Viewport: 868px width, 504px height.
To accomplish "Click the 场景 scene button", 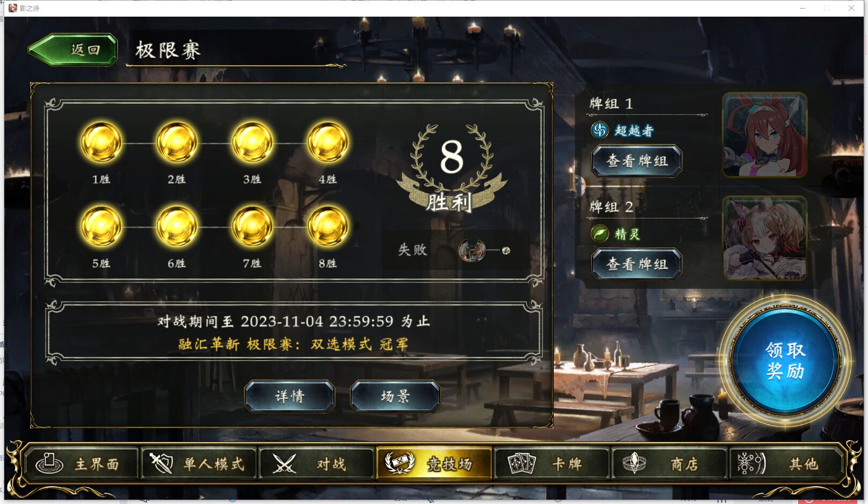I will pyautogui.click(x=395, y=396).
